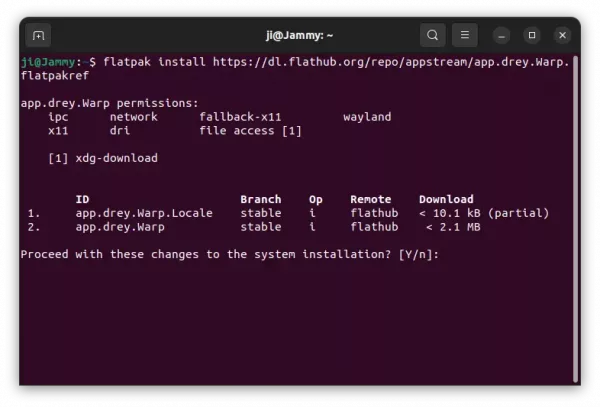Screen dimensions: 600x407
Task: Close the terminal window
Action: click(x=562, y=35)
